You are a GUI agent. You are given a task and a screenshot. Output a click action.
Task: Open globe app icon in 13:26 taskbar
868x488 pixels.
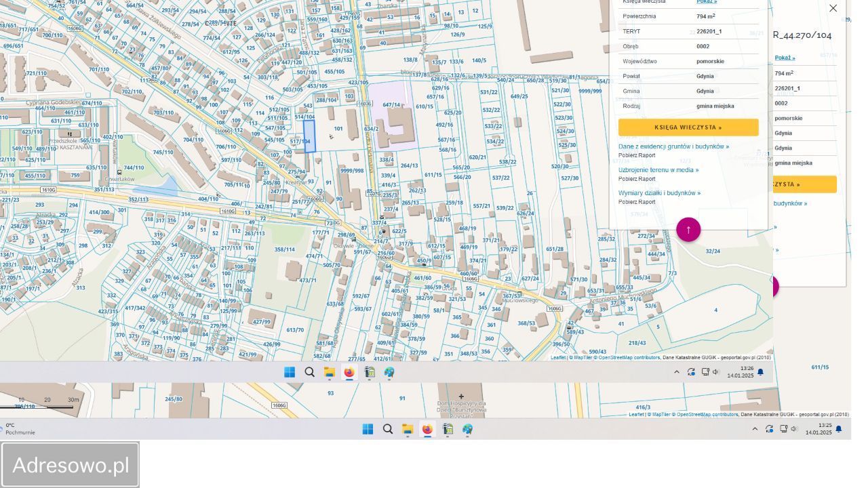tap(389, 372)
